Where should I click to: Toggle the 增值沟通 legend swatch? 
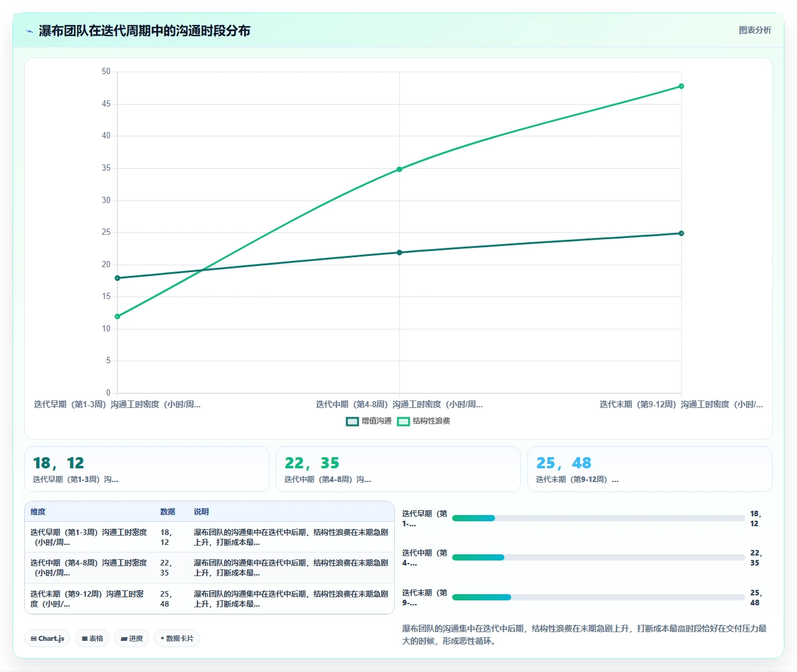point(352,422)
